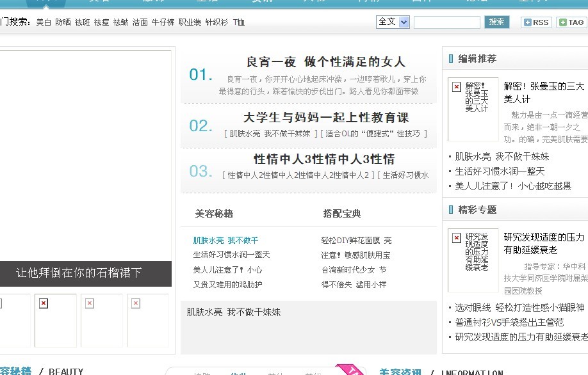The image size is (588, 375).
Task: Open 美人儿注意了! 小心 in 美容秘籍 list
Action: (227, 269)
